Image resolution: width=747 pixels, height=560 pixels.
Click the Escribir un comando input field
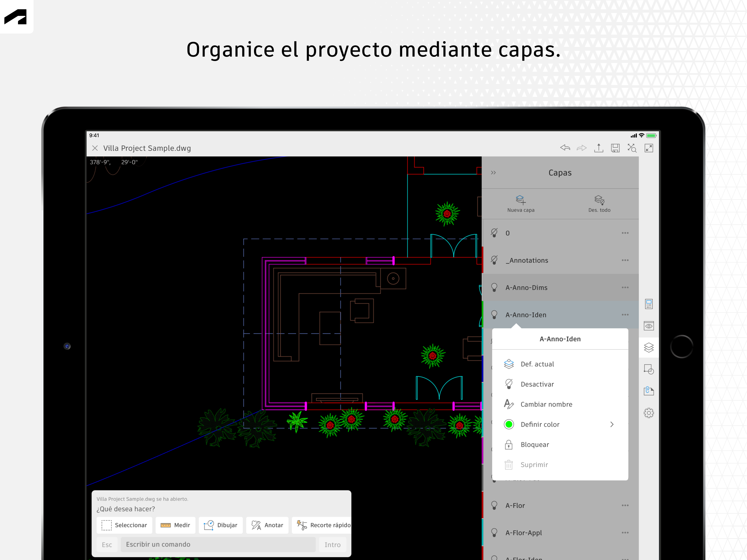click(x=218, y=544)
